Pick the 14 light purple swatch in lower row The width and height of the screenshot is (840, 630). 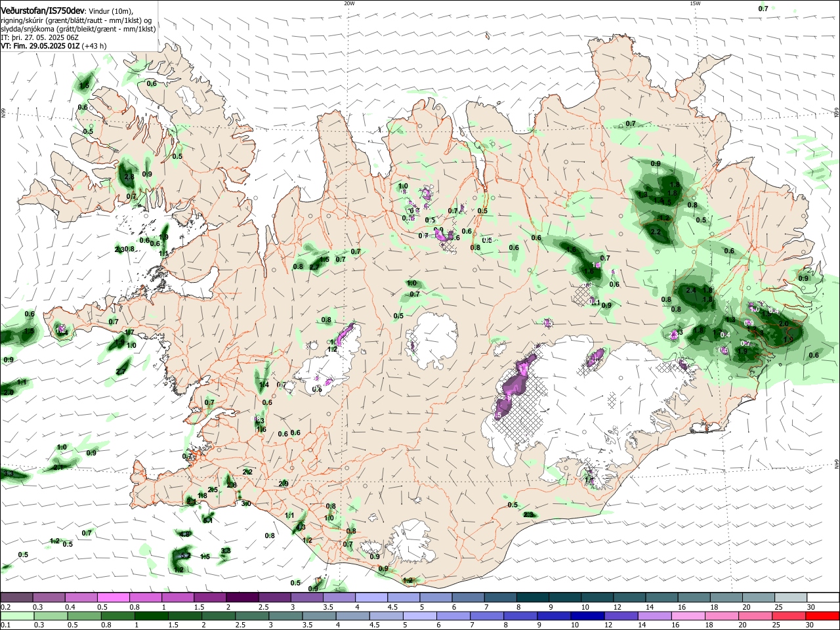(656, 616)
